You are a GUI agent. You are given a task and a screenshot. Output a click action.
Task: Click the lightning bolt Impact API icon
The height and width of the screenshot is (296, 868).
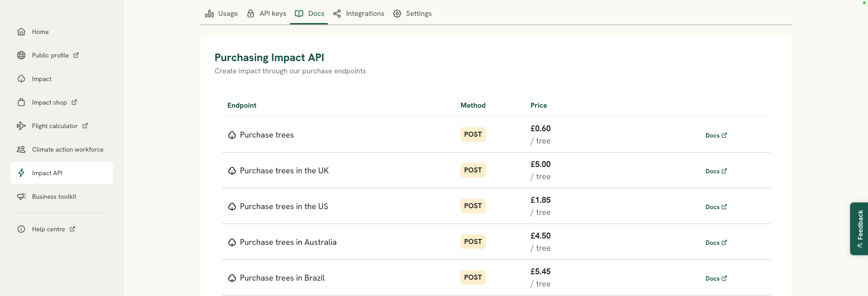click(x=21, y=173)
